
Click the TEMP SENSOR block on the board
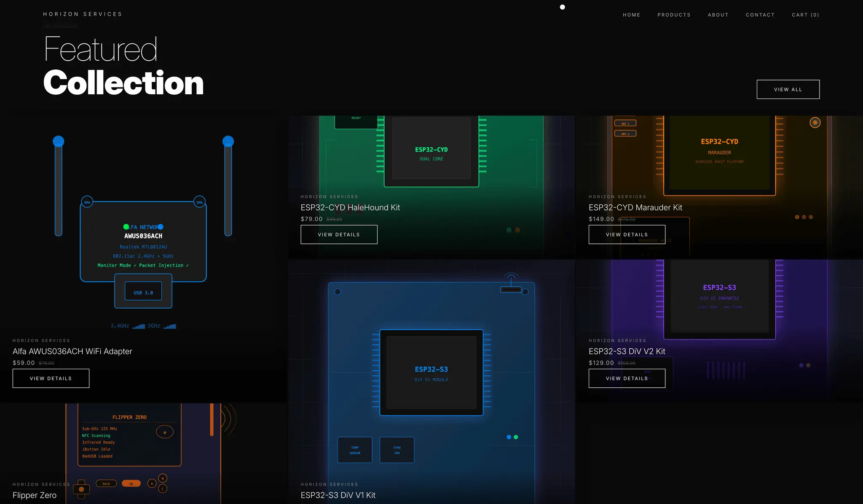click(x=355, y=450)
